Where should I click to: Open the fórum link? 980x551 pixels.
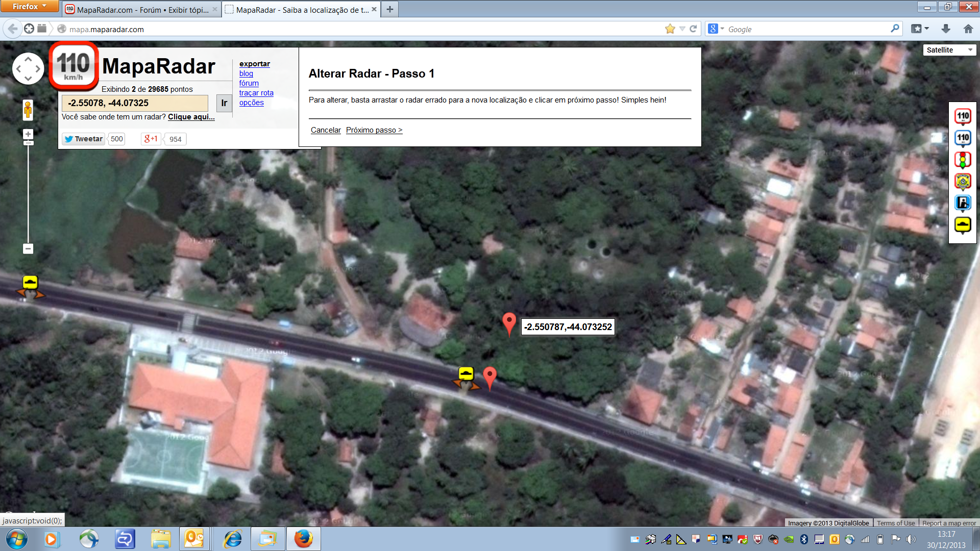point(249,83)
